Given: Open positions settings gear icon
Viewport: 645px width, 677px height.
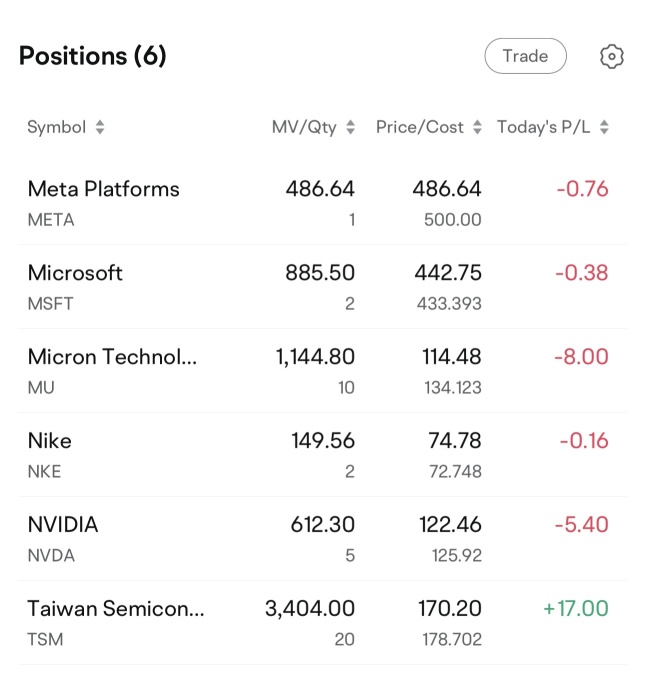Looking at the screenshot, I should click(x=611, y=56).
